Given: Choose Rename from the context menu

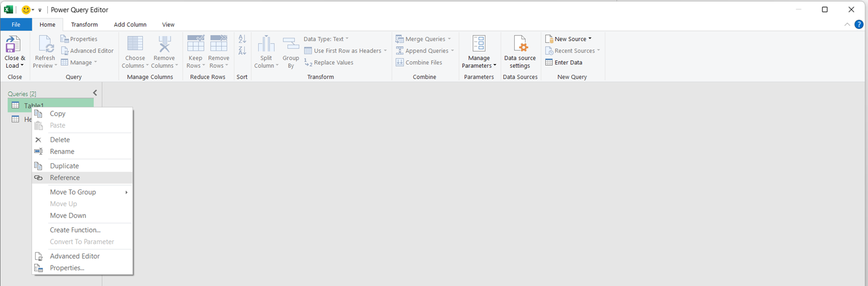Looking at the screenshot, I should 82,151.
